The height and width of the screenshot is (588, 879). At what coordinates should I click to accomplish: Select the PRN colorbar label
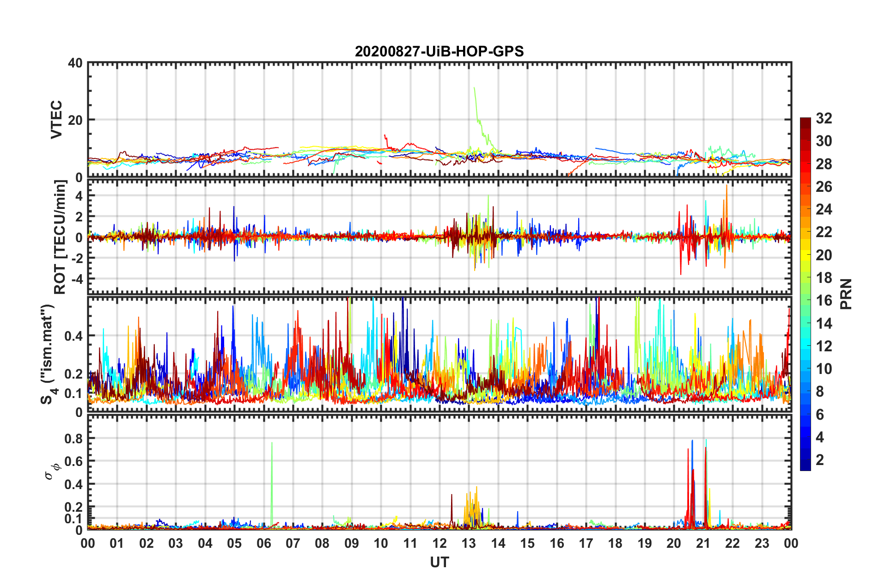[x=846, y=294]
